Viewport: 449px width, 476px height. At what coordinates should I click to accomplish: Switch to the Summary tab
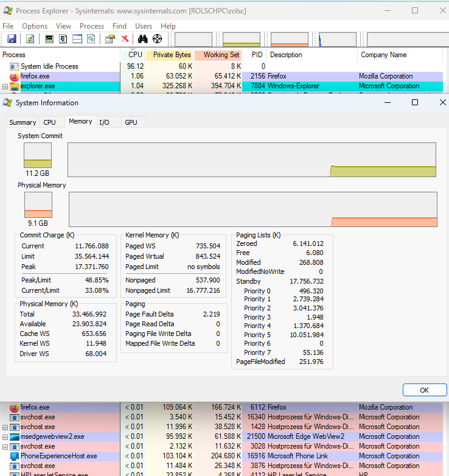[x=23, y=122]
